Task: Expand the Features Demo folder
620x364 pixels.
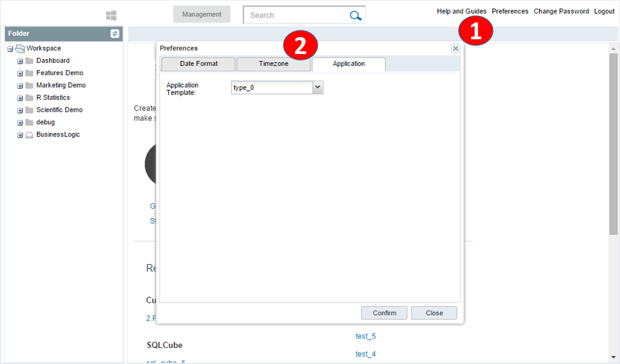Action: coord(20,73)
